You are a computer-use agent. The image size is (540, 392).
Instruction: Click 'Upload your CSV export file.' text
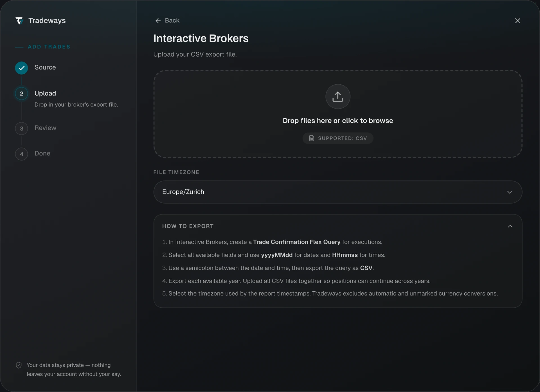pyautogui.click(x=195, y=55)
